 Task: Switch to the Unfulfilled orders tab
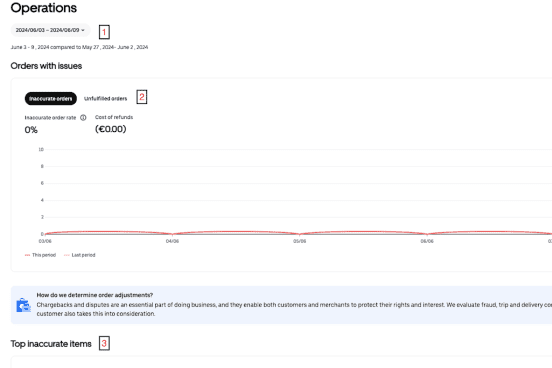[105, 99]
